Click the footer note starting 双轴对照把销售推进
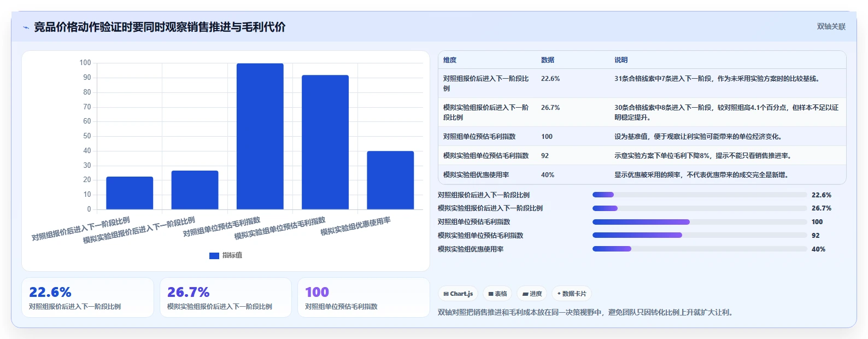Image resolution: width=868 pixels, height=339 pixels. (585, 313)
